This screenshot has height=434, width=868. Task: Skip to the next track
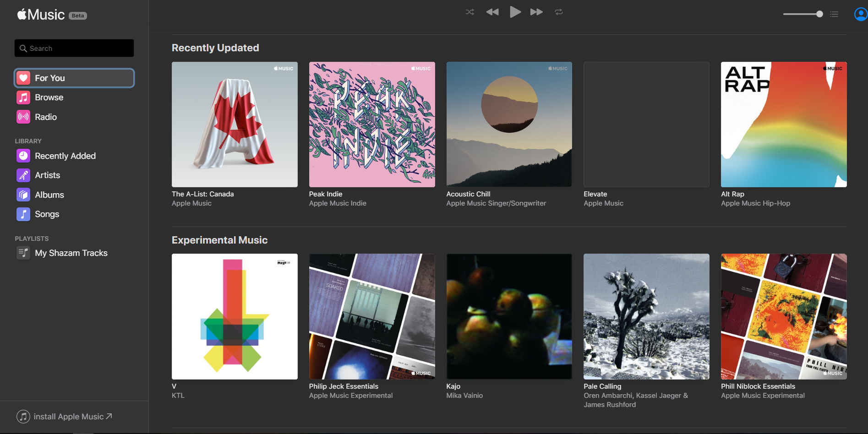pyautogui.click(x=536, y=12)
